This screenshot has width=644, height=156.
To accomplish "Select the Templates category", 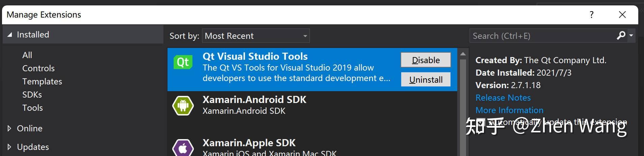I will [42, 81].
